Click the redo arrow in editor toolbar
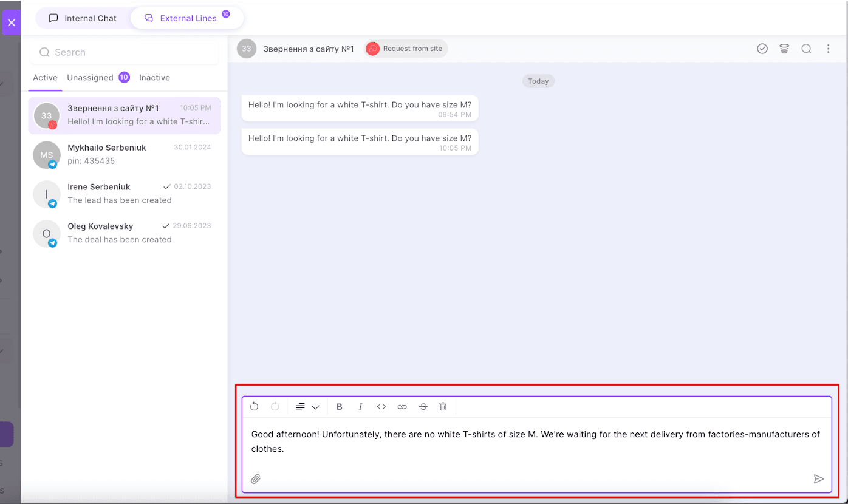 [x=275, y=407]
